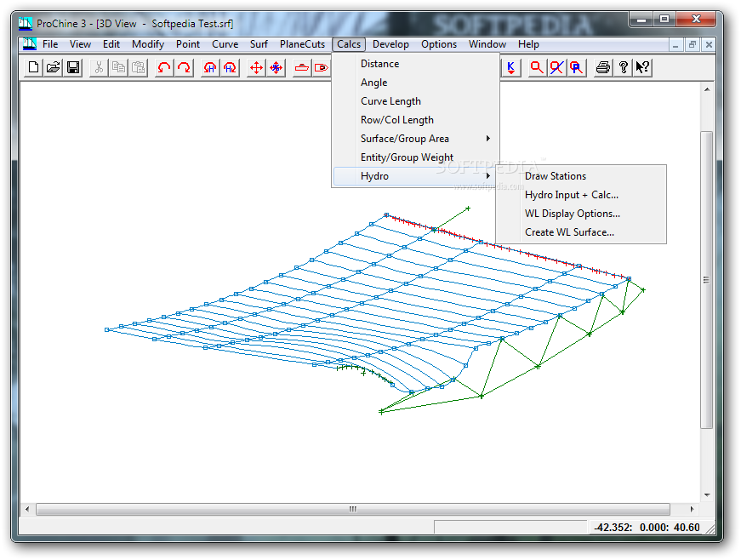
Task: Open the Window menu
Action: click(x=487, y=44)
